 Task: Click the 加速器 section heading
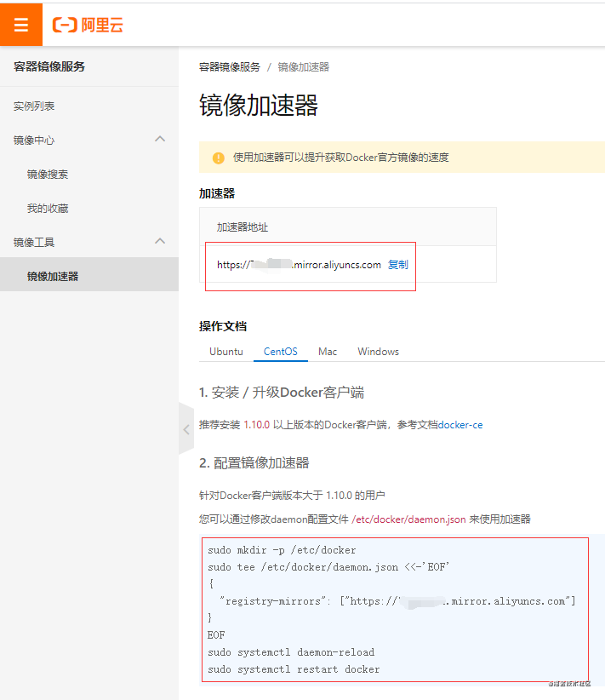click(217, 194)
